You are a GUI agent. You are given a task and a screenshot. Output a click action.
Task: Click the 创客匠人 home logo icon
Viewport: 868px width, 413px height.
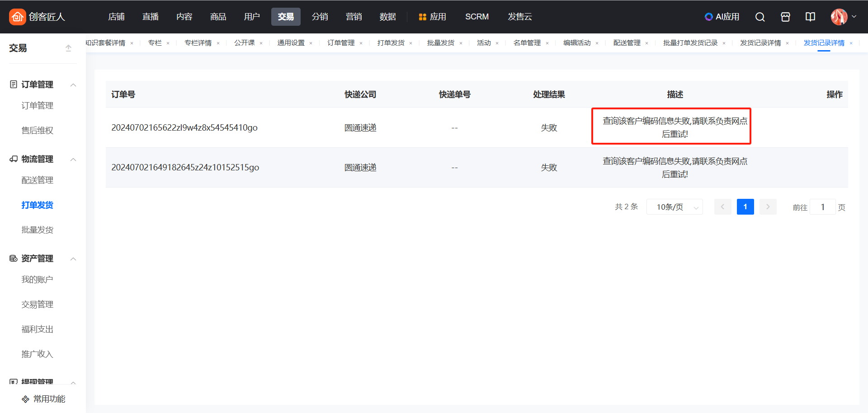coord(17,17)
